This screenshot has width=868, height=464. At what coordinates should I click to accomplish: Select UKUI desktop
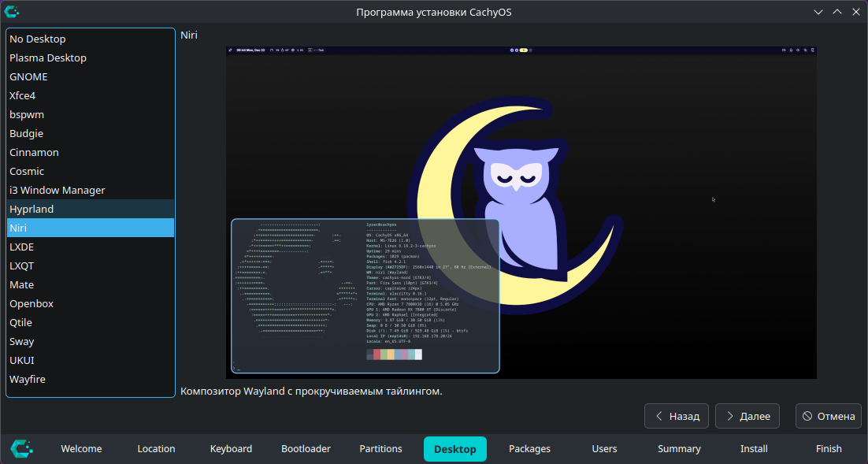point(91,360)
